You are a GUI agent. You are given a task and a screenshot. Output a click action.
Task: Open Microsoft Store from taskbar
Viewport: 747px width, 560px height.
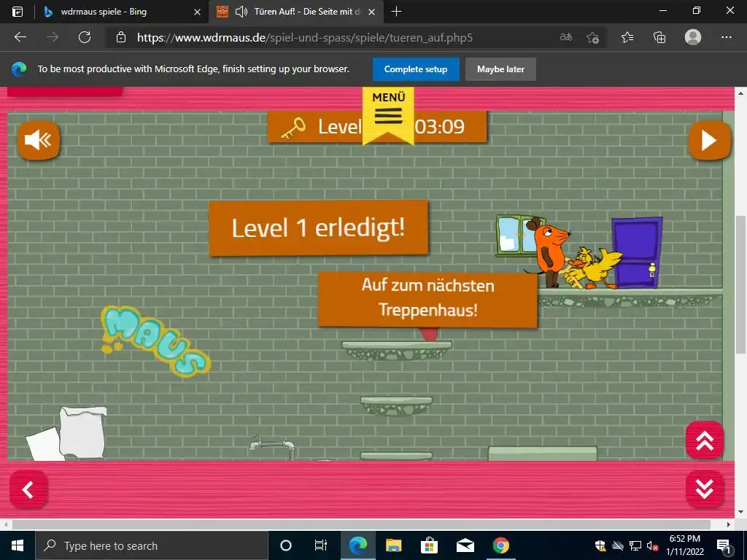pyautogui.click(x=429, y=545)
